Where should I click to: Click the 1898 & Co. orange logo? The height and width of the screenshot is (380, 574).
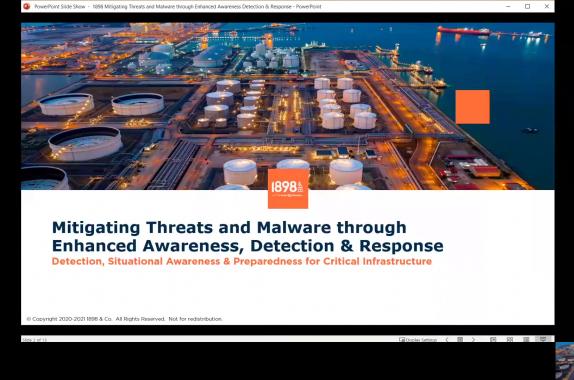point(288,189)
